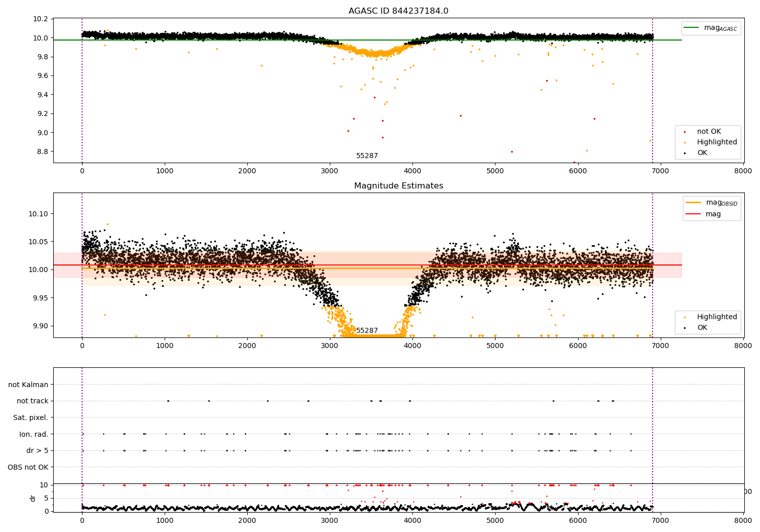
Task: Click the orange mag OBSID line sample in legend
Action: [x=693, y=202]
